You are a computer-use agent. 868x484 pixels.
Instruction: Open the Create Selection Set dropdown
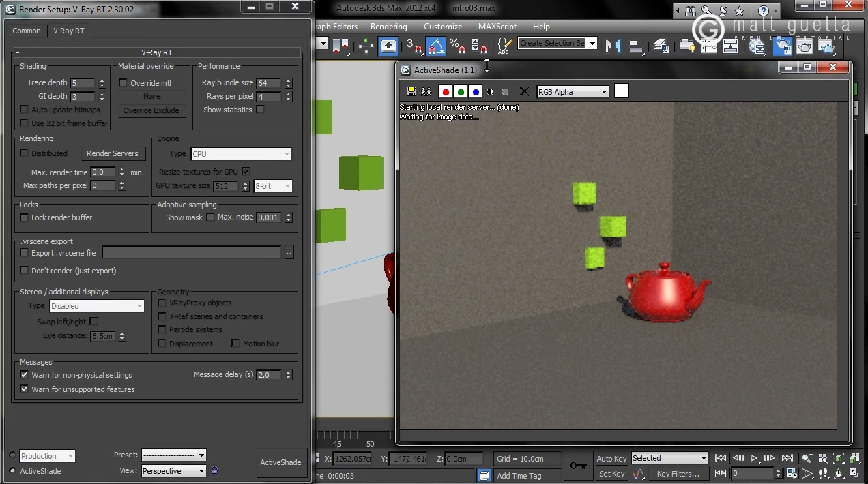(x=558, y=43)
